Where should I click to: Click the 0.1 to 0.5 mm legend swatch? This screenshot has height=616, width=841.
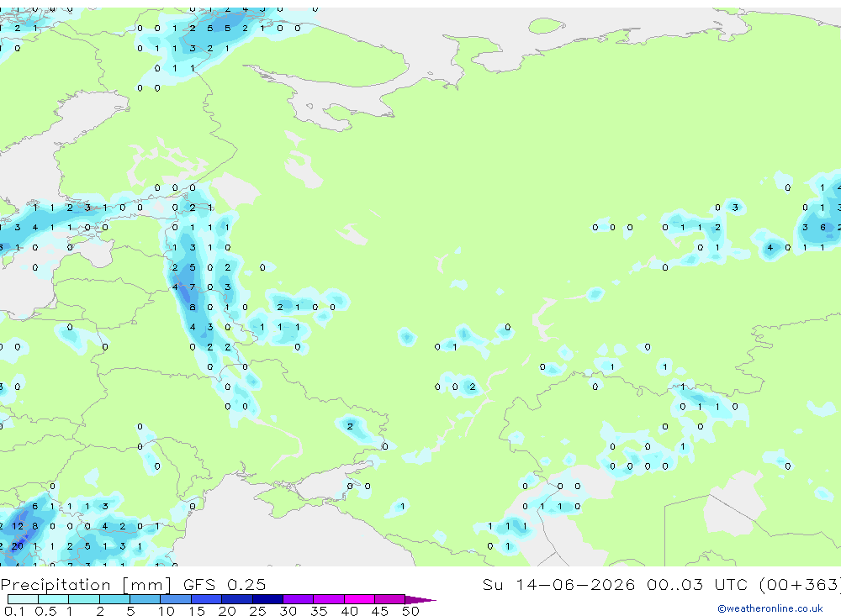tap(23, 599)
